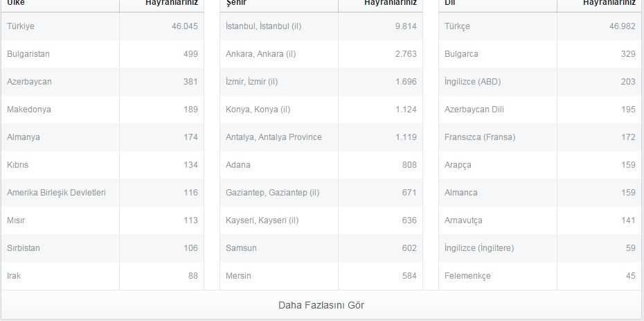Select the Makedonya row

pos(102,110)
